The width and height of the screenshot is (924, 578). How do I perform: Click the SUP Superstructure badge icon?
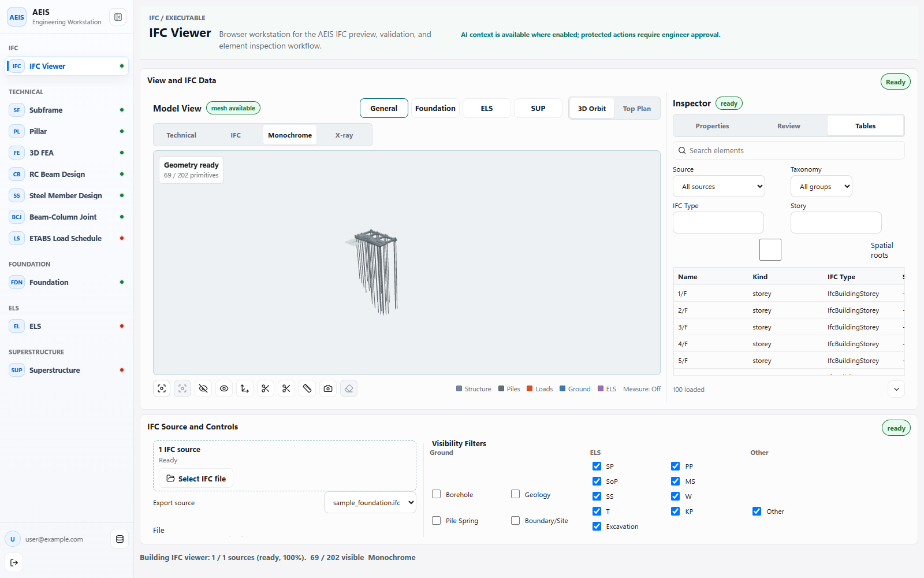pos(17,370)
